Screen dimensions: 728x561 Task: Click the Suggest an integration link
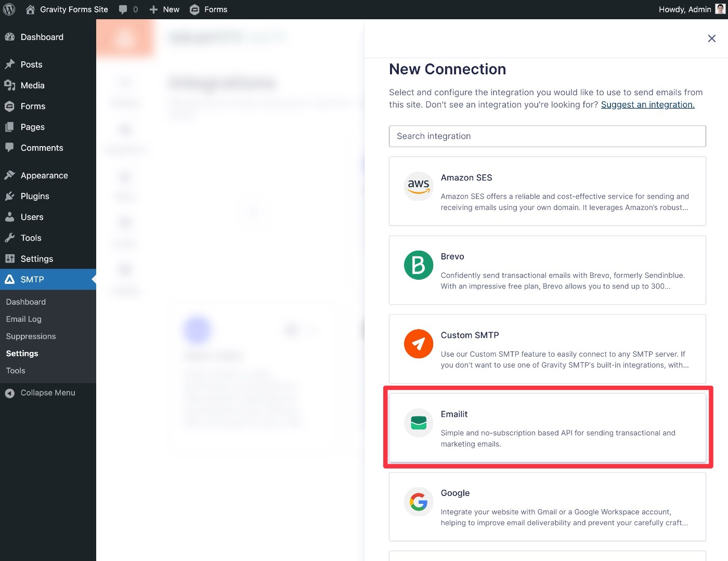pos(647,105)
